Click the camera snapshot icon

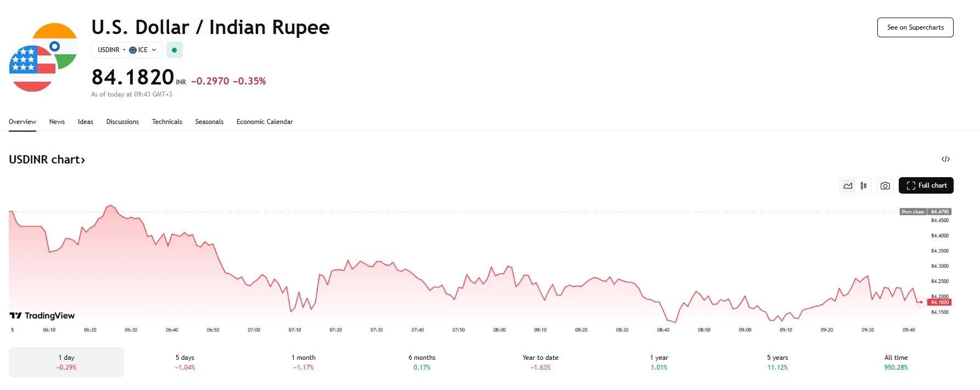(885, 186)
